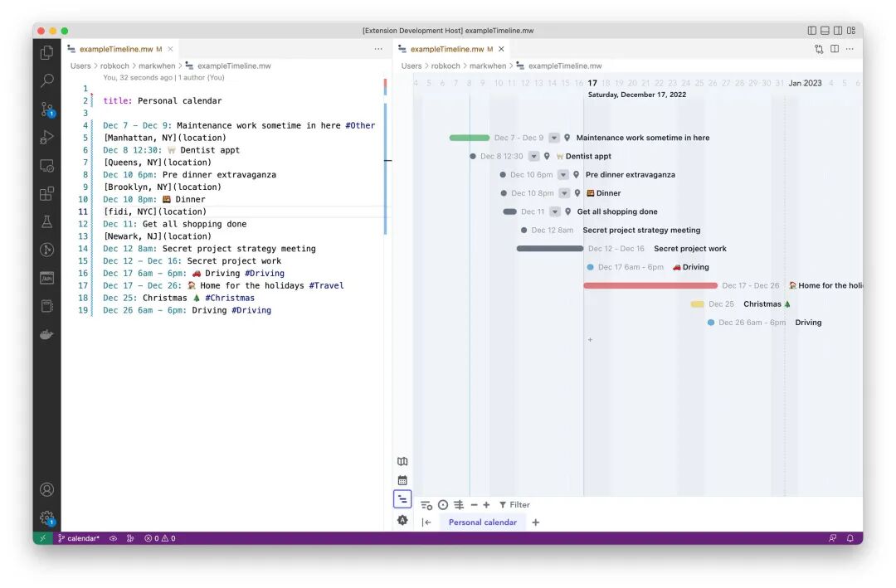
Task: Select the timeline gantt view icon
Action: (402, 499)
